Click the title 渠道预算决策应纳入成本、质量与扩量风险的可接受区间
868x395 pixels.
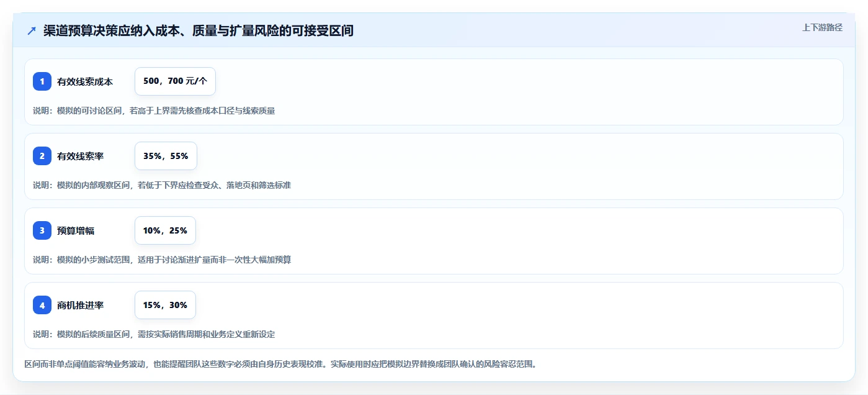point(199,30)
